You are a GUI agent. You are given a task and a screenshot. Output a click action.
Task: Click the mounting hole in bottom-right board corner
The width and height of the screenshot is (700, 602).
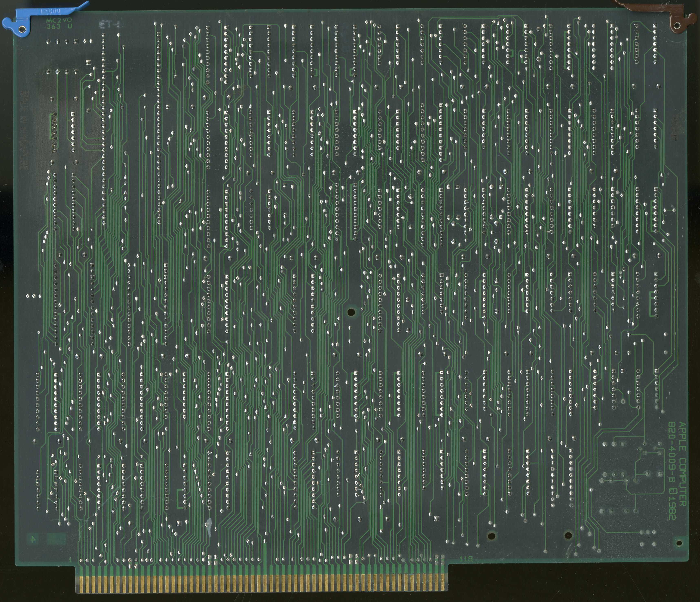(679, 542)
